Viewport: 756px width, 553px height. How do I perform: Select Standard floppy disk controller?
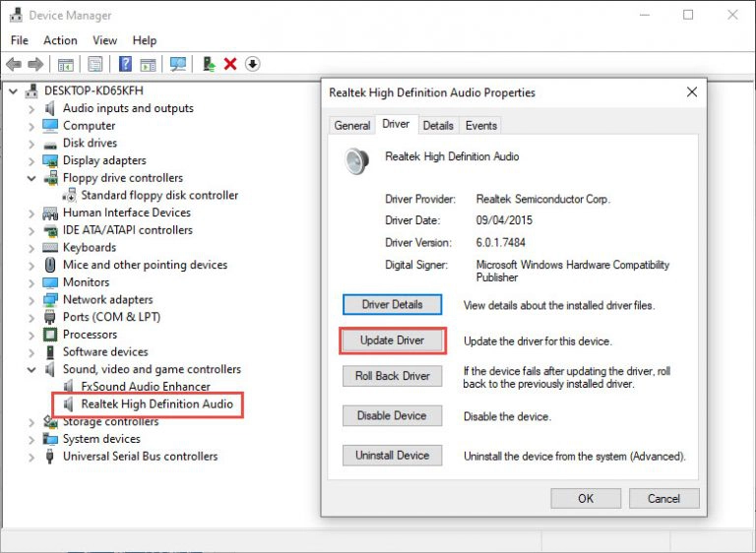[159, 195]
